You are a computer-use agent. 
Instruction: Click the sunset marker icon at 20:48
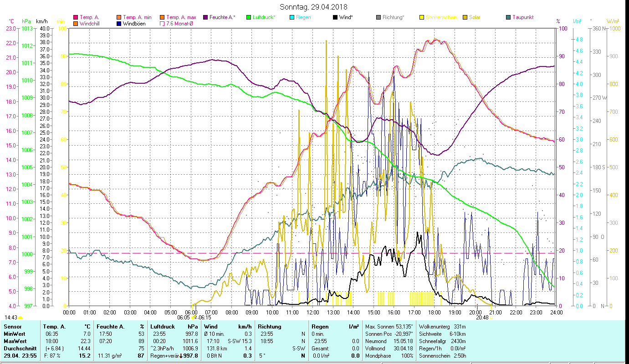coord(491,318)
